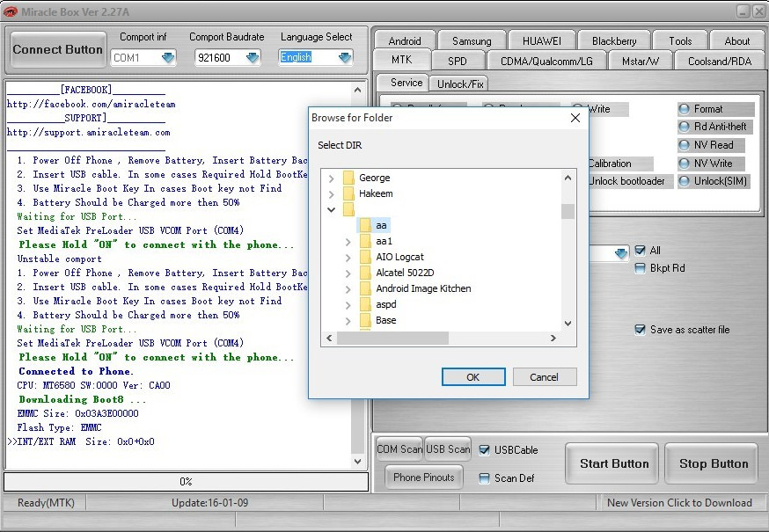Open Phone Pinouts
This screenshot has height=532, width=769.
point(424,477)
